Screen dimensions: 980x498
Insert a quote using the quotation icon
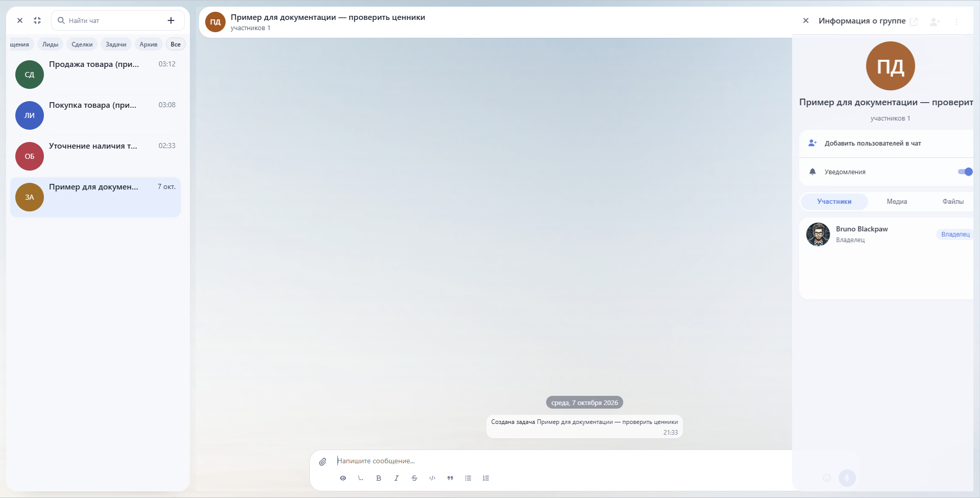coord(450,478)
